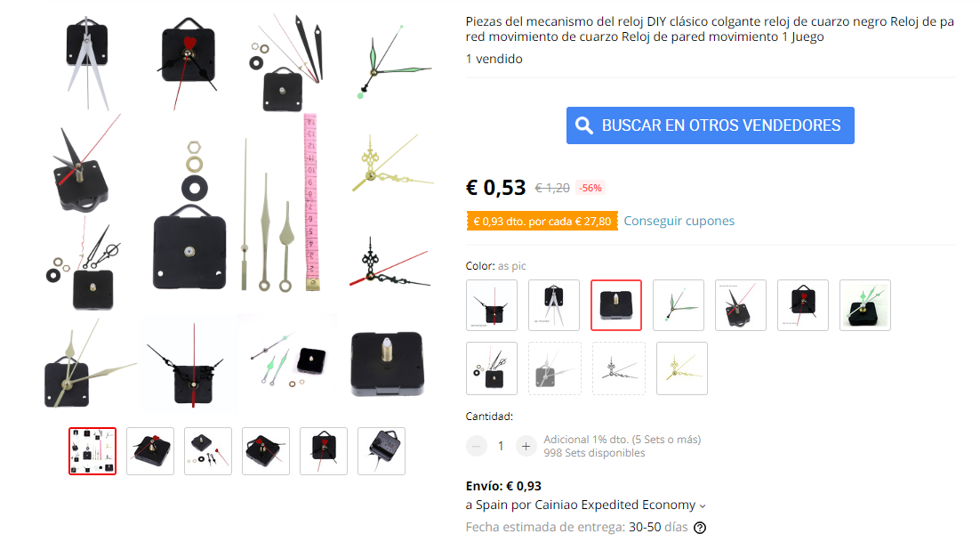Screen dimensions: 980x550
Task: Select the red-bordered movement-only variant swatch
Action: 616,305
